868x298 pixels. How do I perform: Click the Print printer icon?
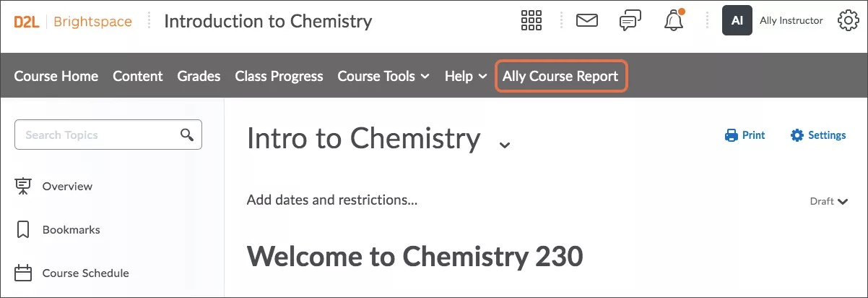(732, 135)
